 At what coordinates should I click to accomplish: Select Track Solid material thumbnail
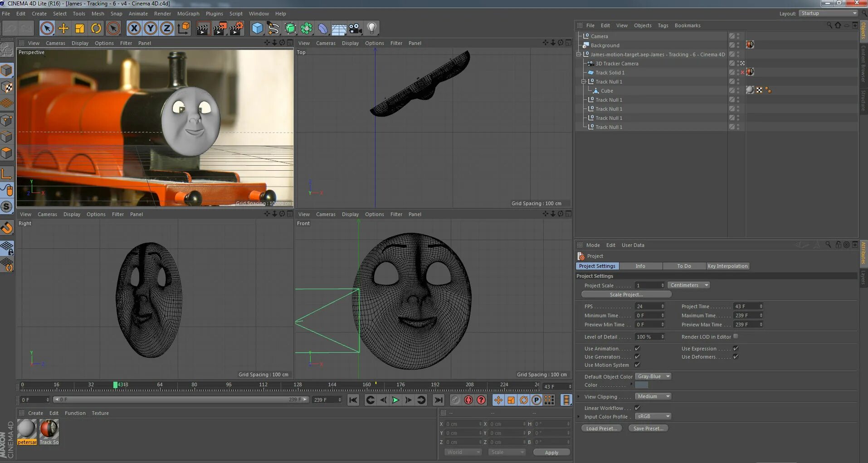tap(49, 432)
